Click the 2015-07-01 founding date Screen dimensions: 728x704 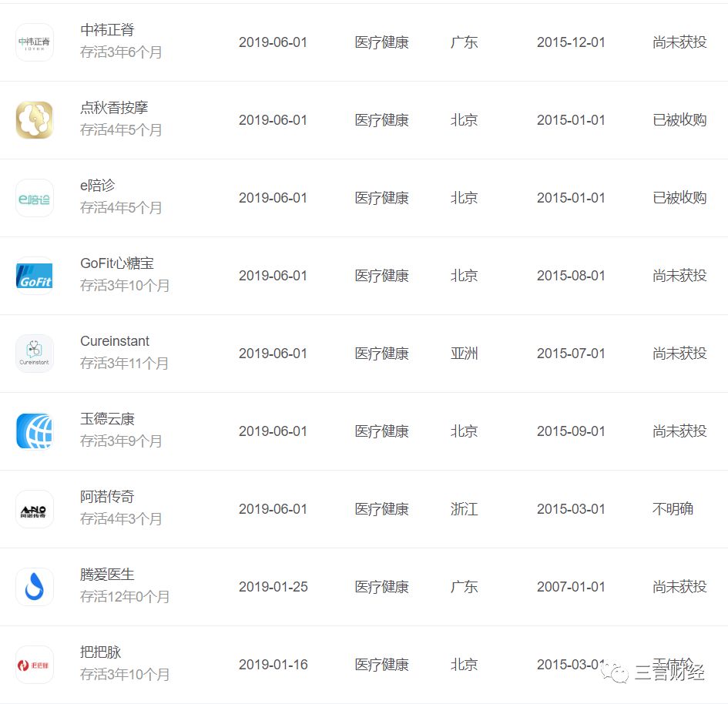point(571,354)
